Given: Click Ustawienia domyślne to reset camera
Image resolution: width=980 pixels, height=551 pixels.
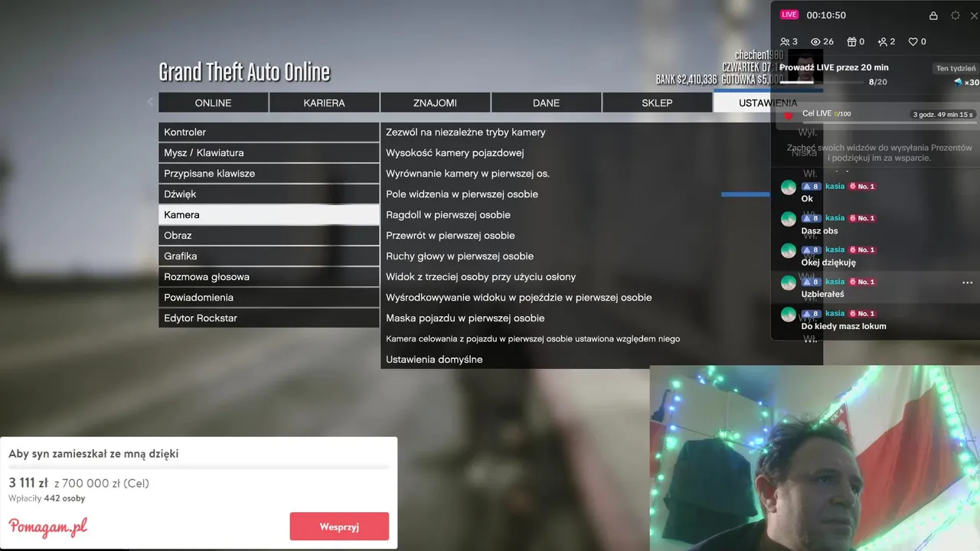Looking at the screenshot, I should point(602,359).
